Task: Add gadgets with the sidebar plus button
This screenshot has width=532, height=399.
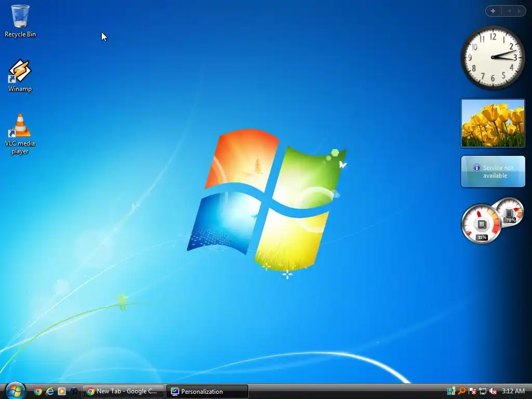Action: (x=493, y=11)
